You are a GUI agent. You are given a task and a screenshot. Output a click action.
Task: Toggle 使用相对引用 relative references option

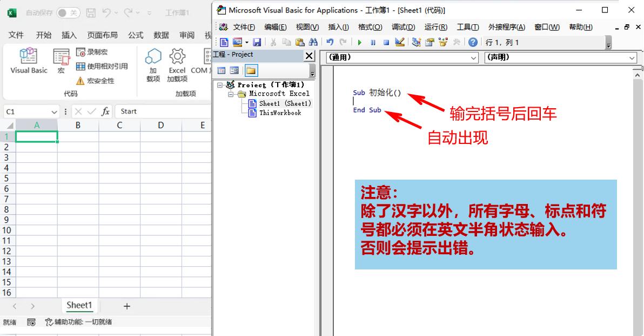(x=102, y=66)
